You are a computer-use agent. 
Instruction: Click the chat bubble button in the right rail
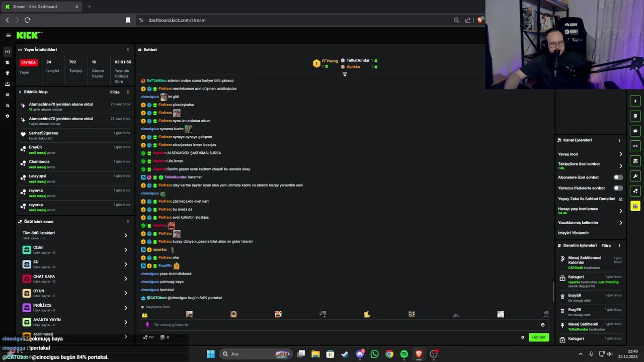635,131
